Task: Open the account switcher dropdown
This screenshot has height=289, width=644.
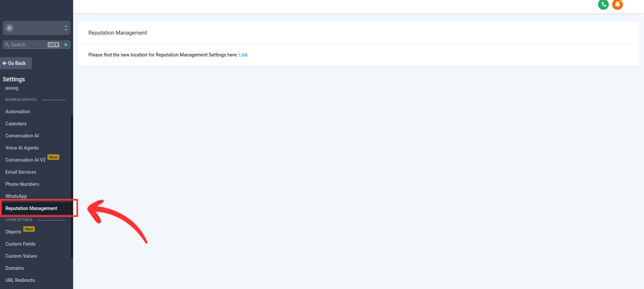Action: pos(36,28)
